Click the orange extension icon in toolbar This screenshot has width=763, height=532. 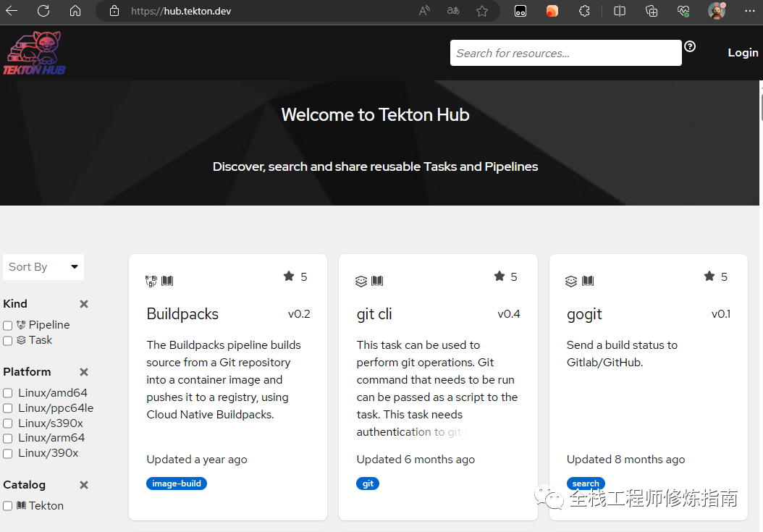(552, 11)
